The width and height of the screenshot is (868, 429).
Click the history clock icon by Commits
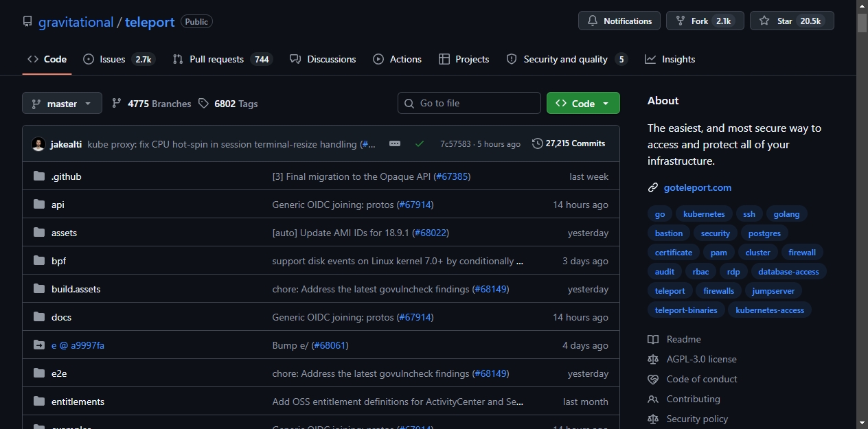coord(537,143)
